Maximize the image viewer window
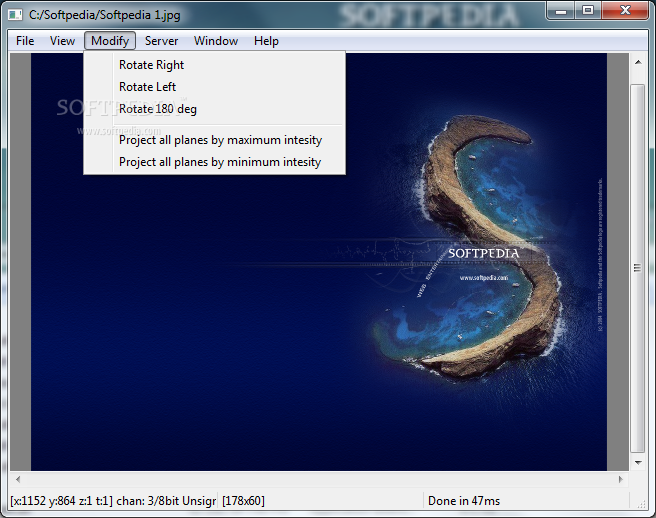The height and width of the screenshot is (518, 656). pos(588,11)
